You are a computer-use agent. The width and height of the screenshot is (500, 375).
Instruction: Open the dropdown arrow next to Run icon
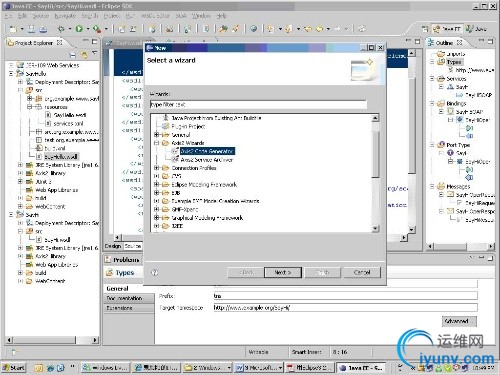(88, 29)
